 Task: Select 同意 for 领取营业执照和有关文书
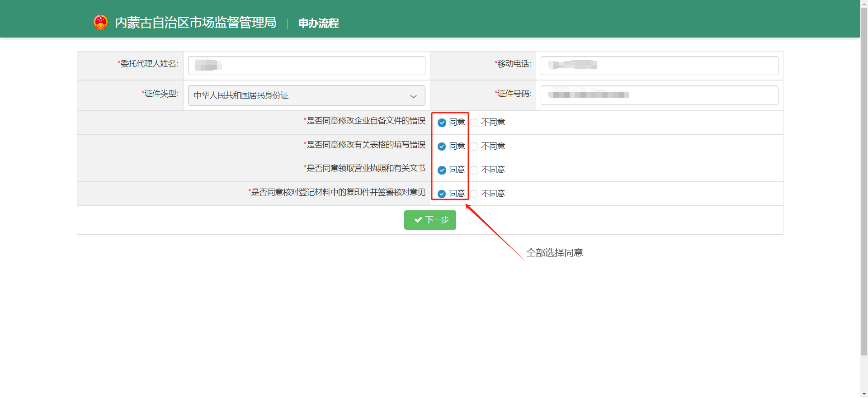442,170
